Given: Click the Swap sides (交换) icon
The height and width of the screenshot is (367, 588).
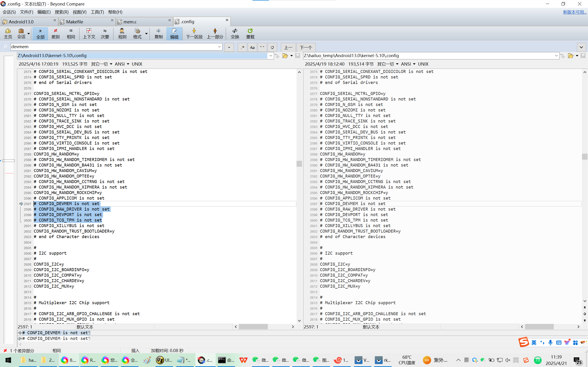Looking at the screenshot, I should tap(235, 33).
